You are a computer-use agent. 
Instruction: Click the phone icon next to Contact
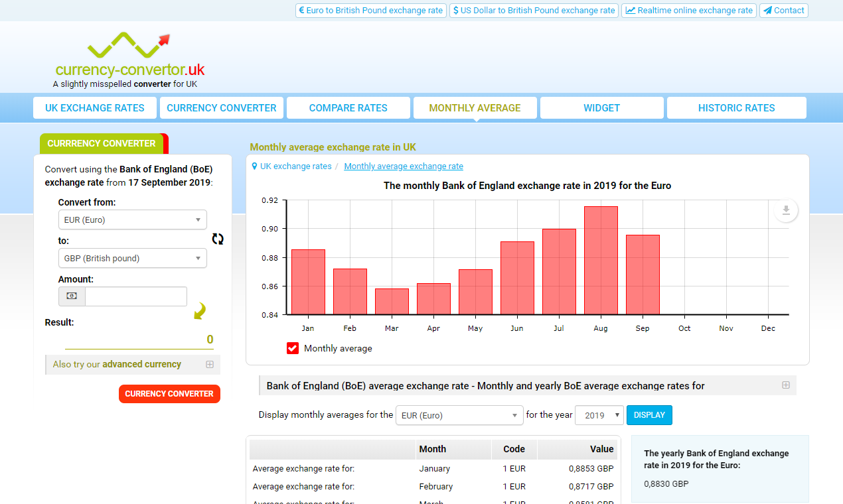pyautogui.click(x=767, y=10)
